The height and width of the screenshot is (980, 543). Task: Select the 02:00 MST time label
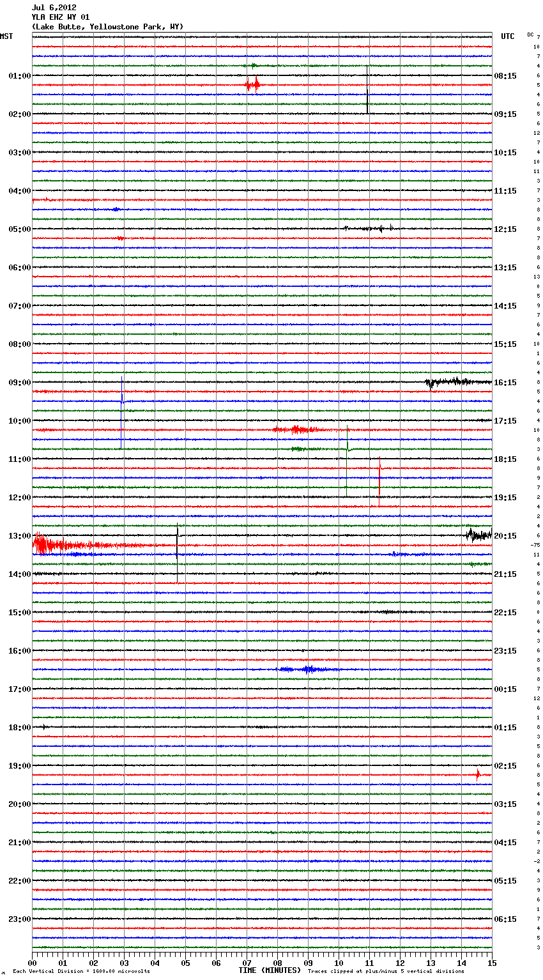click(20, 114)
